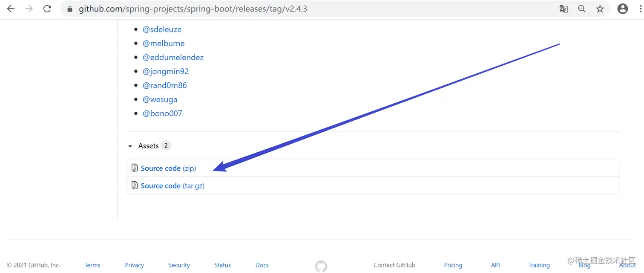This screenshot has height=273, width=644.
Task: Click the GitHub logo in the footer
Action: click(321, 266)
